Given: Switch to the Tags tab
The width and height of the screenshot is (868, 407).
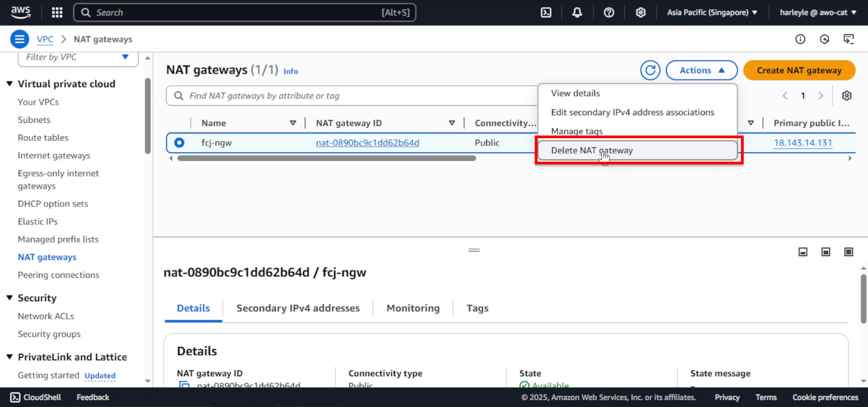Looking at the screenshot, I should tap(477, 309).
